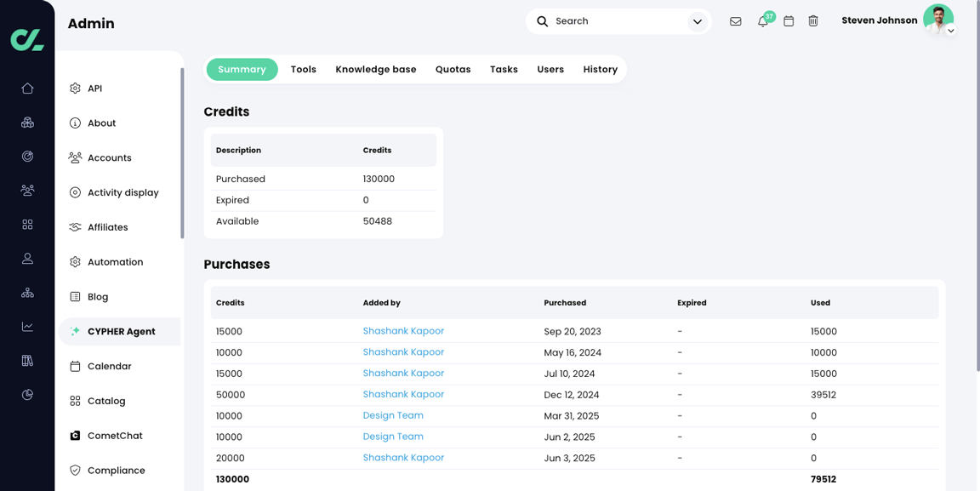Click the apps grid icon in the sidebar

[x=27, y=224]
